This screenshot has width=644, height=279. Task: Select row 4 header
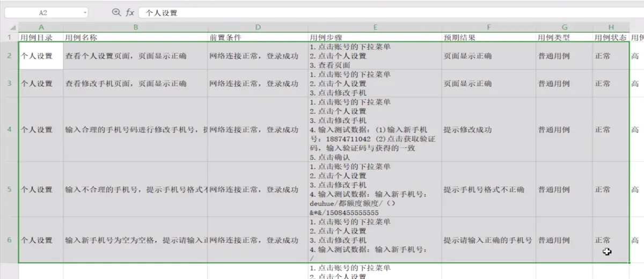[9, 129]
